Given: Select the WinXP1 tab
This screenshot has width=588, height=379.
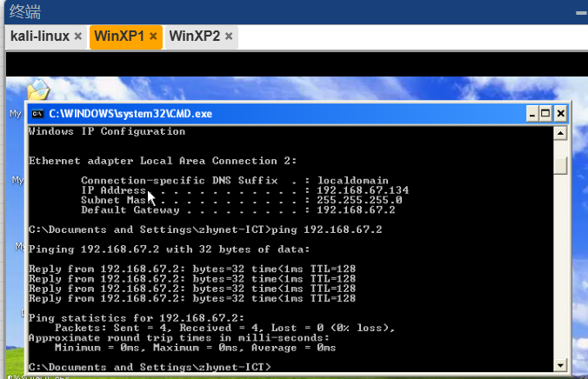Looking at the screenshot, I should point(119,37).
